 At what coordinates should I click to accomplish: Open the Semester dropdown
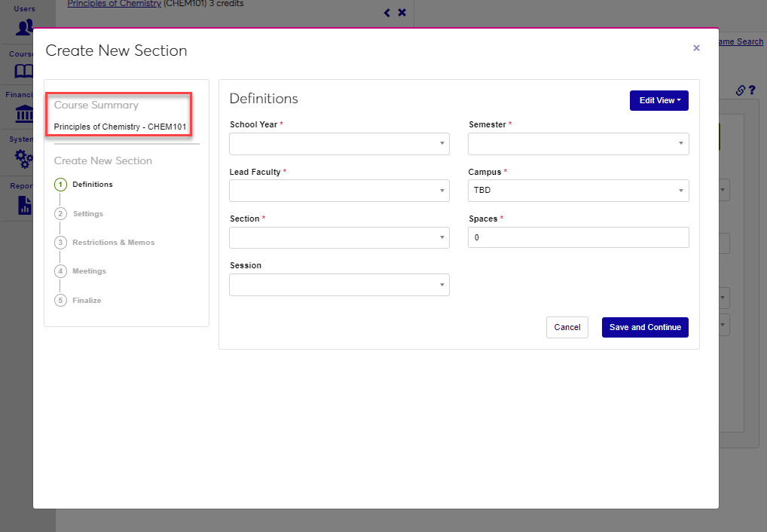pos(578,144)
